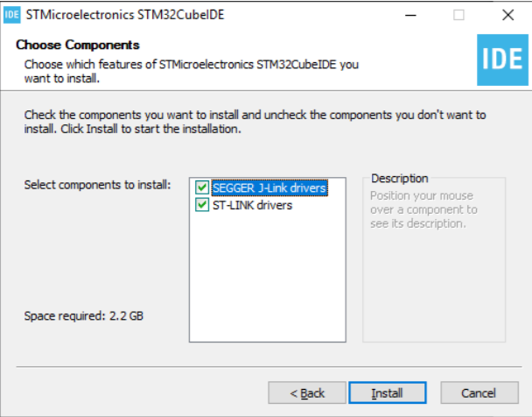Click the 'Space required: 2.2 GB' text
The image size is (532, 417).
84,315
